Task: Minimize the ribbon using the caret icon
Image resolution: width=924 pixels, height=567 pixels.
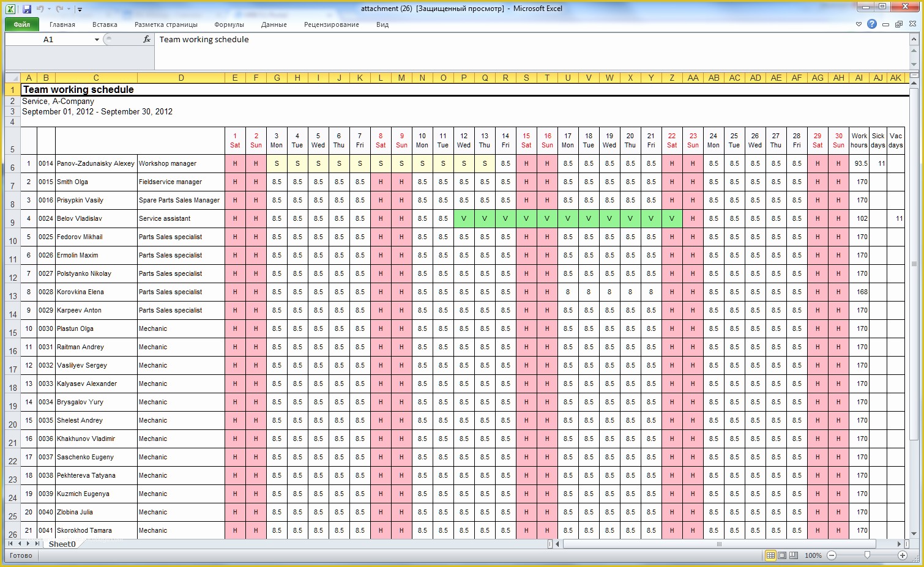Action: coord(859,24)
